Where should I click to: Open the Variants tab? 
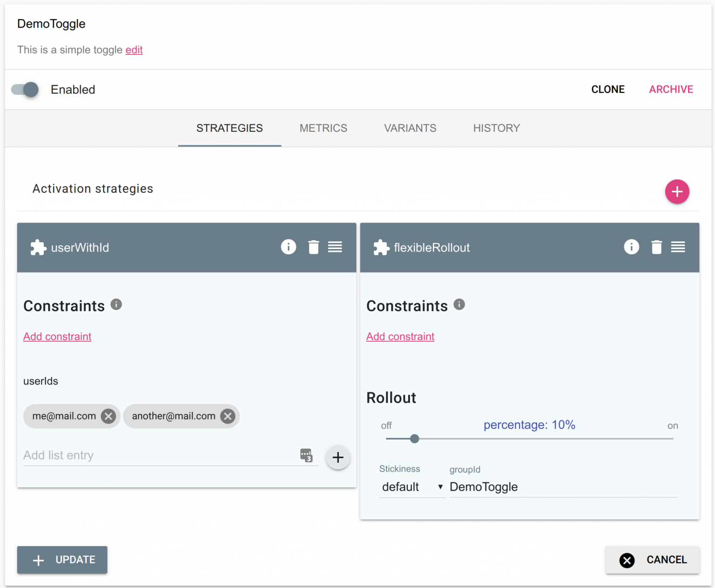click(x=410, y=128)
